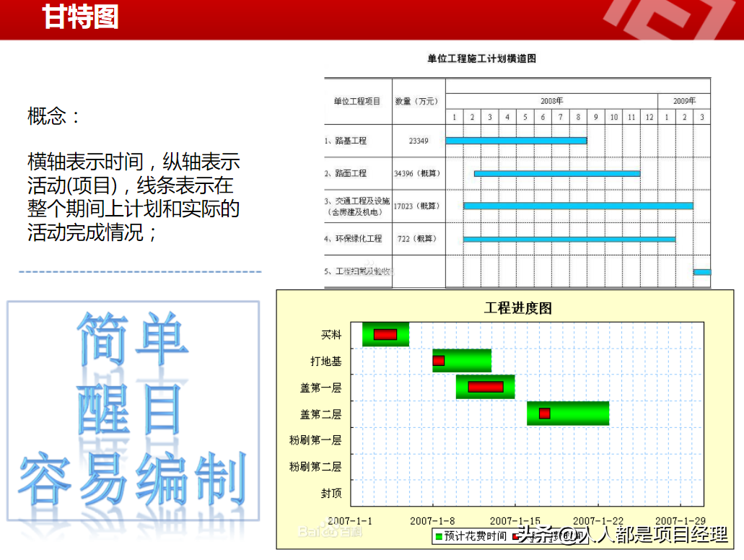744x560 pixels.
Task: Select the 盖第二层 task label
Action: click(x=320, y=414)
